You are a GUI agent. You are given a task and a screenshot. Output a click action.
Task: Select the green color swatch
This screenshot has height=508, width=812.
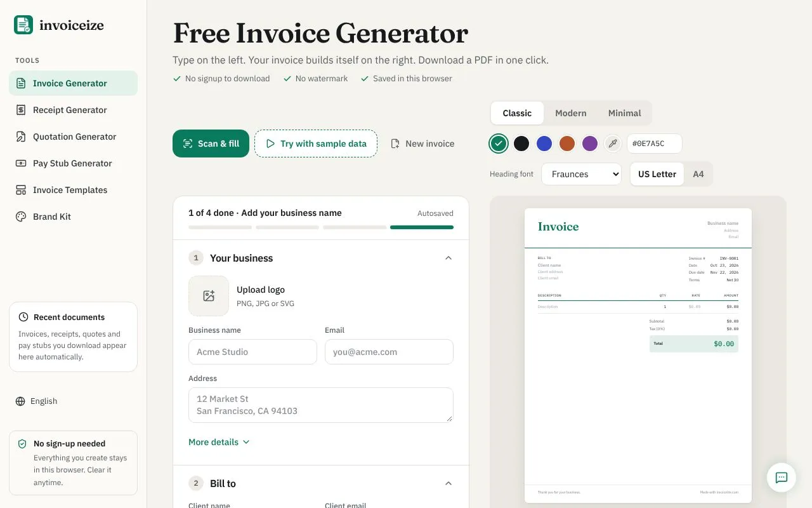[x=499, y=144]
